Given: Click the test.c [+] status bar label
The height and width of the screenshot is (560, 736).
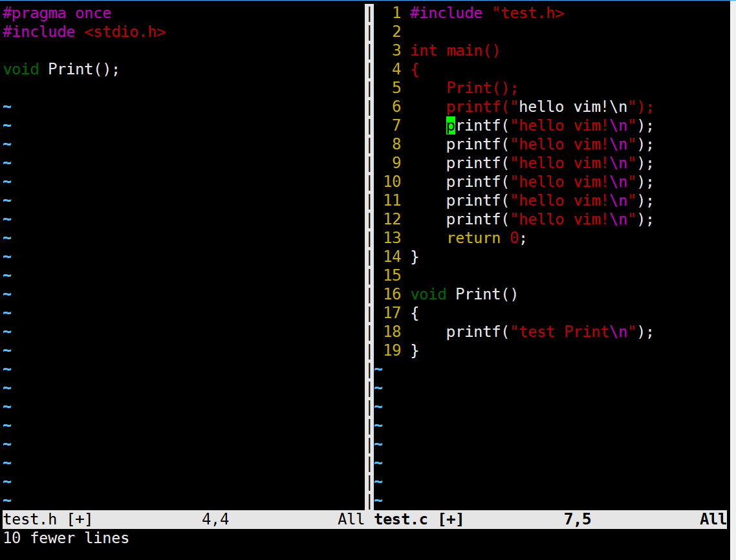Looking at the screenshot, I should (418, 520).
